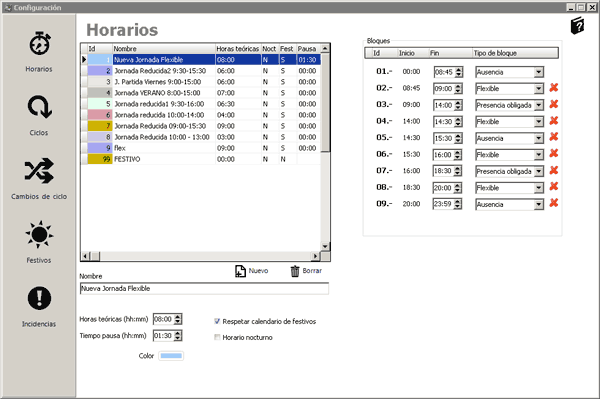Viewport: 600px width, 399px height.
Task: Click the Pausa column header
Action: pyautogui.click(x=308, y=49)
